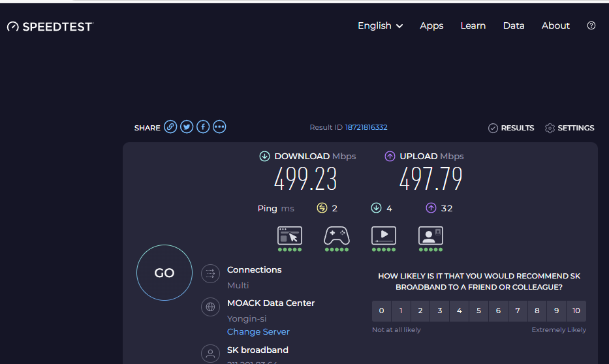Open the Data menu
Viewport: 609px width, 364px height.
coord(514,25)
